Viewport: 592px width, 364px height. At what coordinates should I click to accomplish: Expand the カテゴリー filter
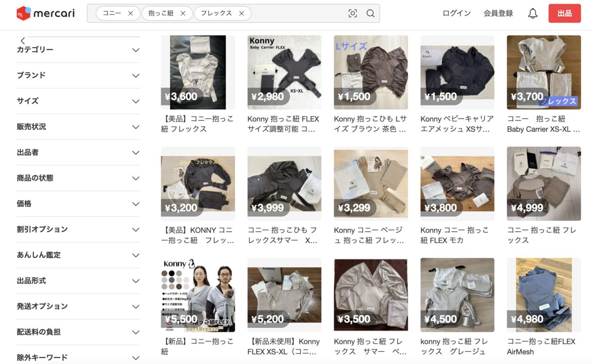pyautogui.click(x=78, y=50)
